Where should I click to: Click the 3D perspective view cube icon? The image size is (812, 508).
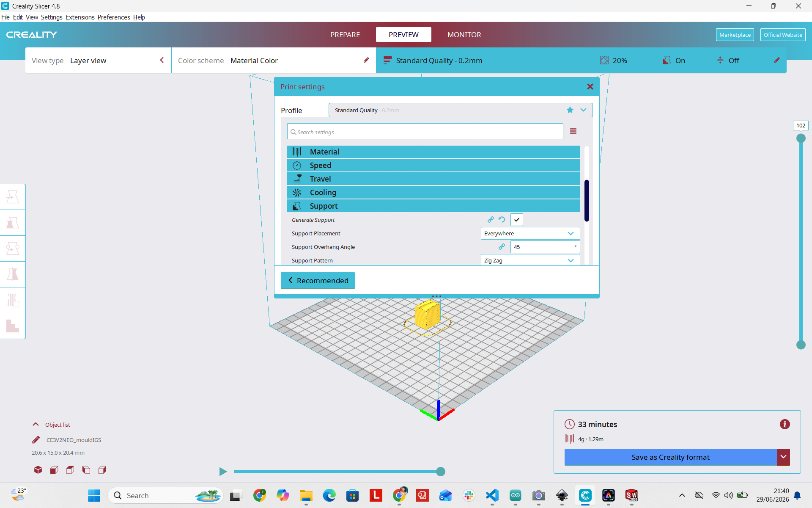tap(38, 470)
